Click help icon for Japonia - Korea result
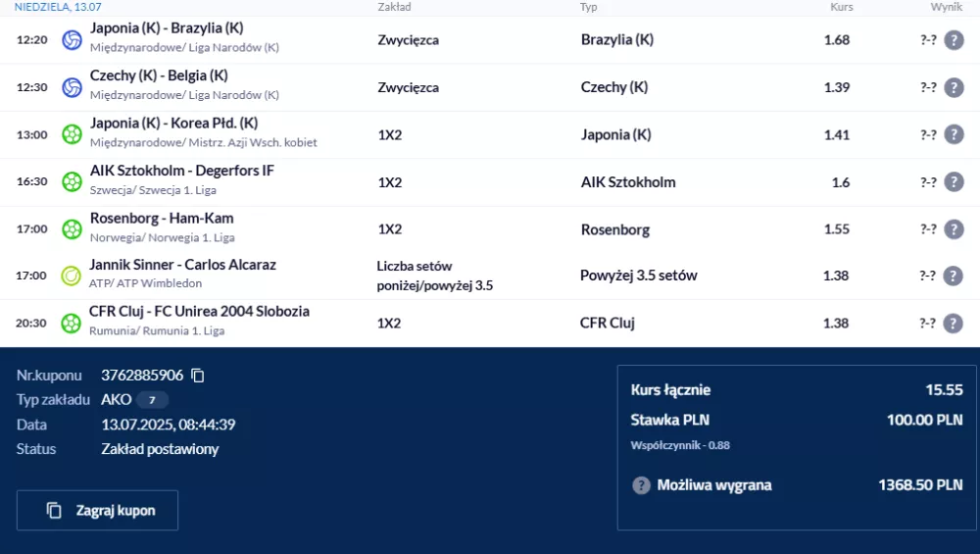This screenshot has width=980, height=554. pos(954,134)
